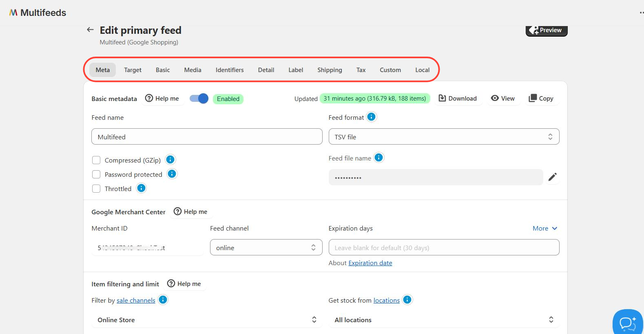
Task: Go back using the left arrow
Action: (x=90, y=30)
